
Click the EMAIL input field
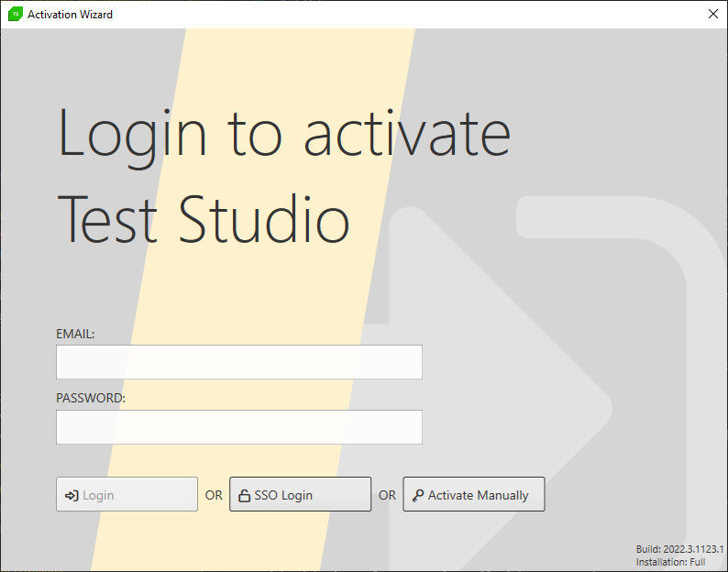click(x=239, y=362)
